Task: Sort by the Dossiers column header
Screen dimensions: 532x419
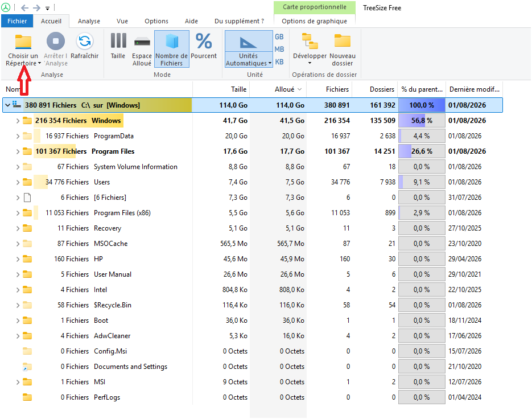Action: (376, 89)
